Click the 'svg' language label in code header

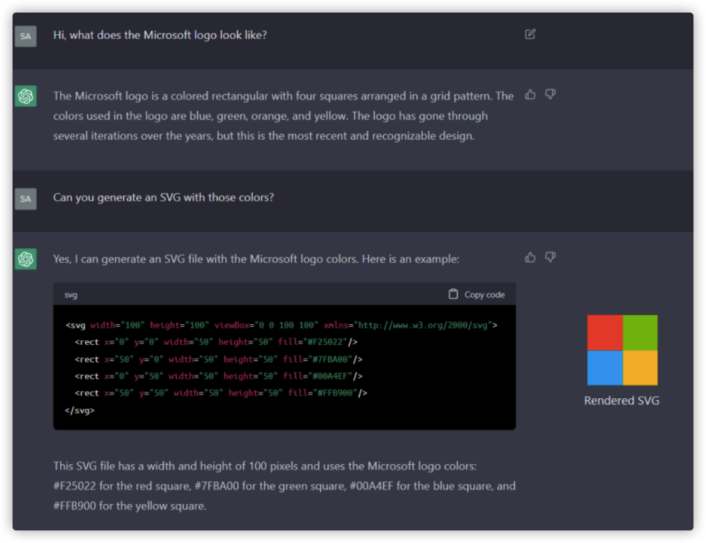pos(71,295)
